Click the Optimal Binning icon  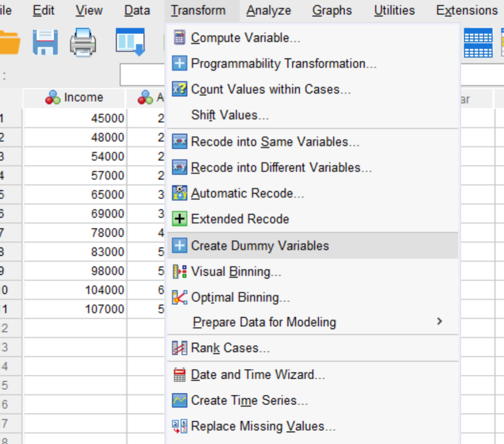(180, 297)
